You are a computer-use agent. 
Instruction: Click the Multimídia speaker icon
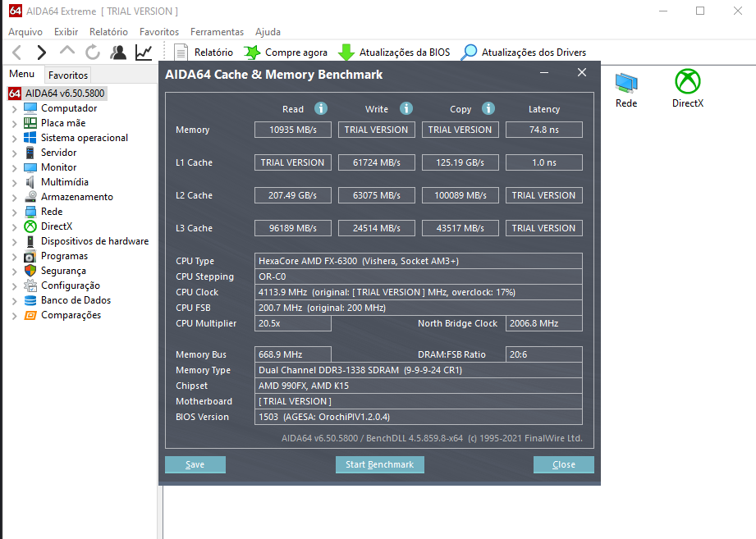coord(30,182)
